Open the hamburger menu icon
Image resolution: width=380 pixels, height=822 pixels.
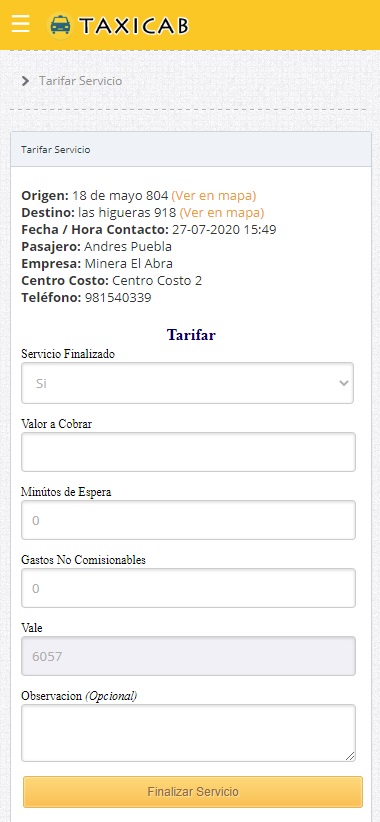click(20, 24)
